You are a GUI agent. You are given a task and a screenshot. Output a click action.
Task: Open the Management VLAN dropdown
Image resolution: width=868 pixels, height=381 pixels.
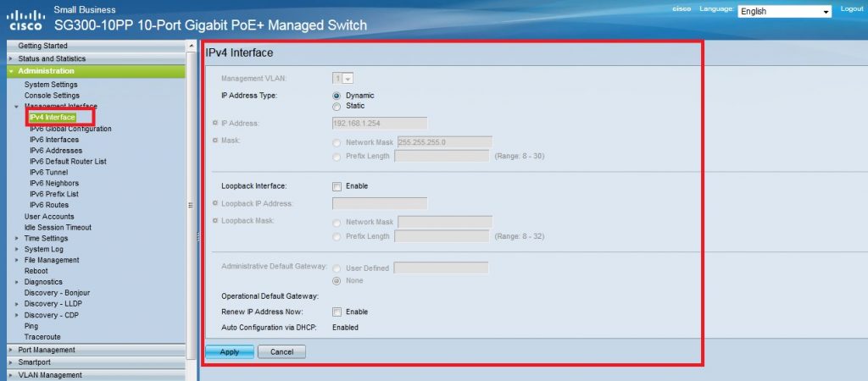click(343, 79)
